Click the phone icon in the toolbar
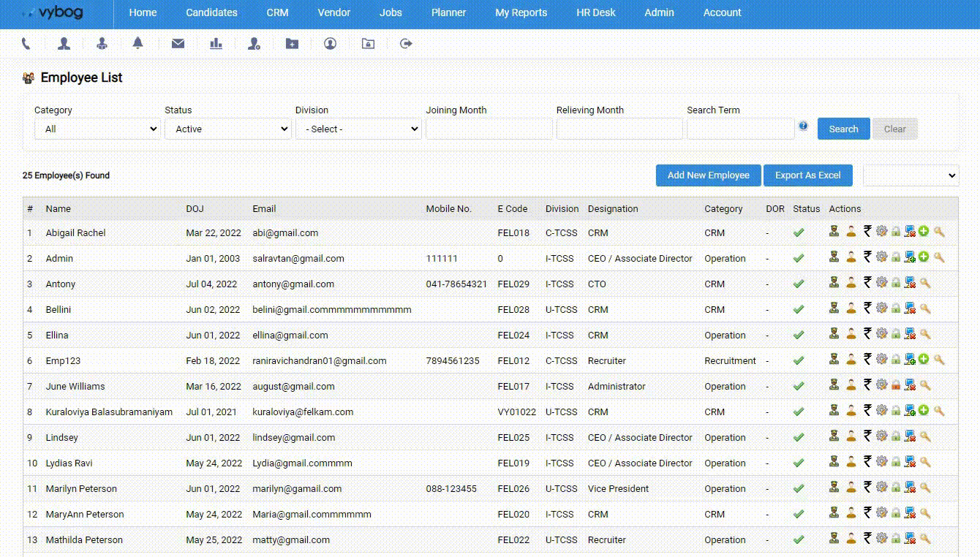 point(26,44)
